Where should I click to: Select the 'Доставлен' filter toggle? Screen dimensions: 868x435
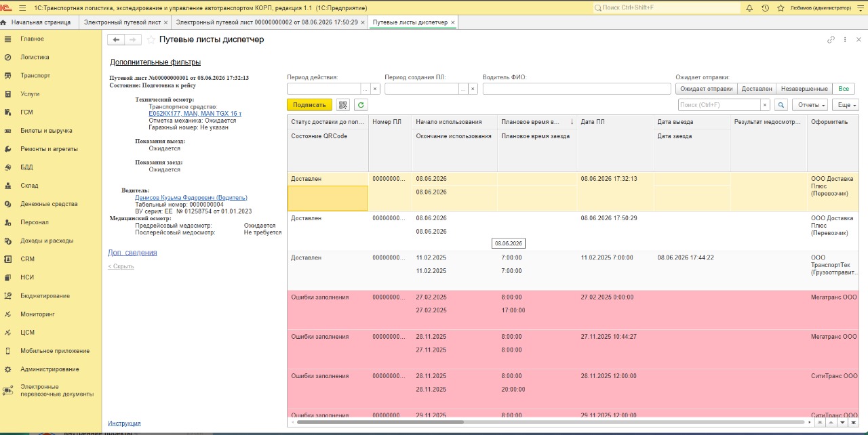pos(757,89)
